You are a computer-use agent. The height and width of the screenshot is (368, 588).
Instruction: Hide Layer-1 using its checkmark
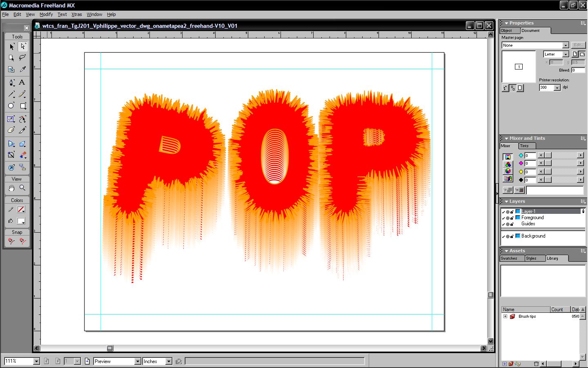coord(503,212)
